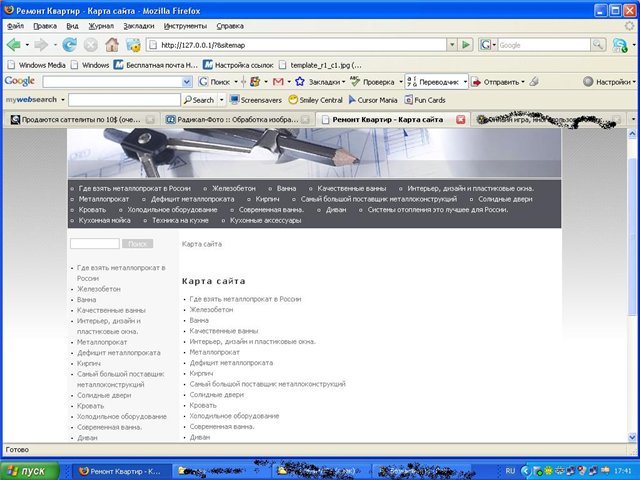Image resolution: width=640 pixels, height=480 pixels.
Task: Click the Поиск button in site sidebar
Action: point(139,244)
